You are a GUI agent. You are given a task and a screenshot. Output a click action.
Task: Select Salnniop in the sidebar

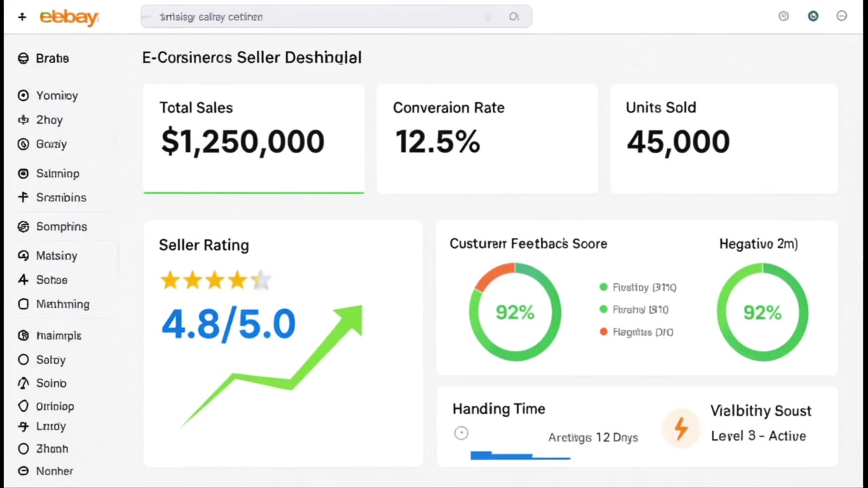58,174
